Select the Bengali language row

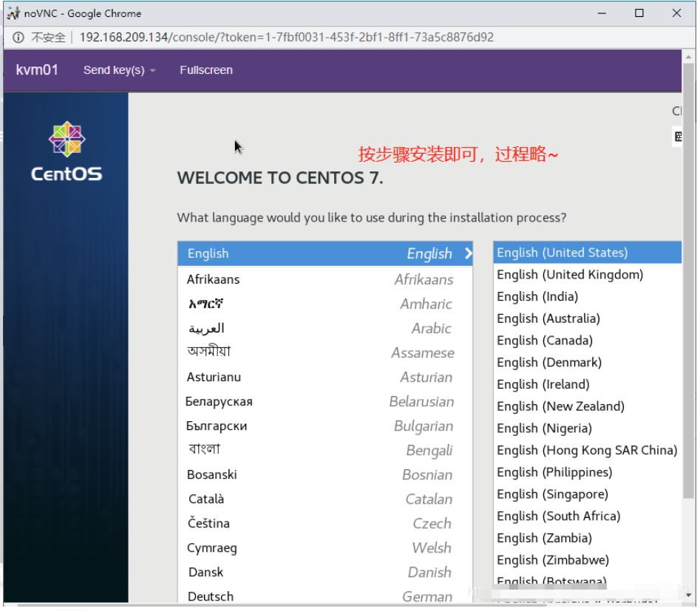point(325,451)
